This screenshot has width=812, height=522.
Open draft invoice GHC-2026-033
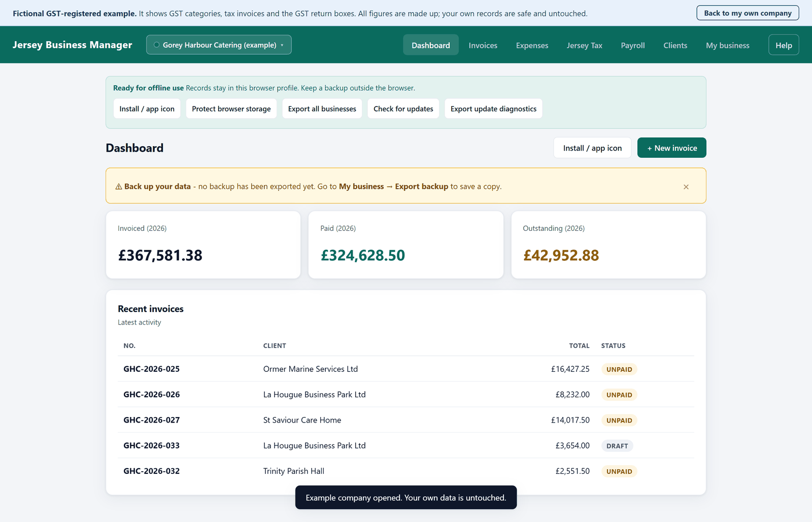tap(151, 445)
